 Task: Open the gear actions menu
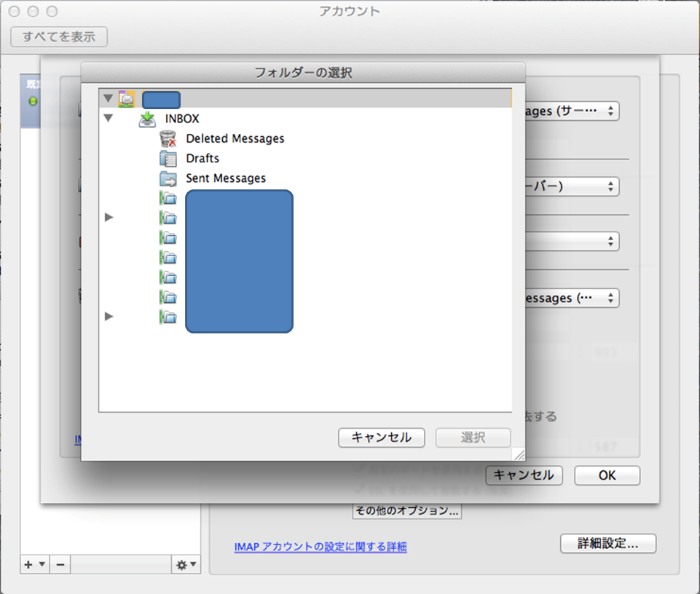(x=184, y=564)
